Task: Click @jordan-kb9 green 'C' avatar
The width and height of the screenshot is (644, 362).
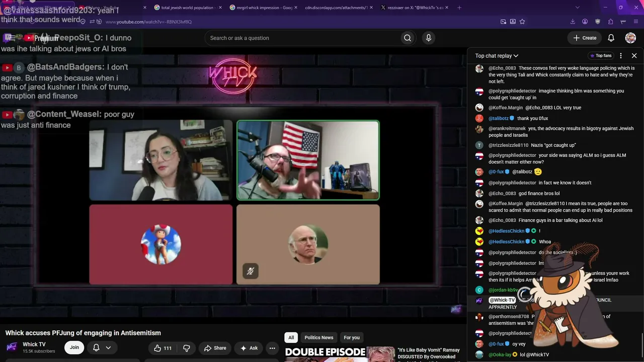Action: click(x=479, y=290)
